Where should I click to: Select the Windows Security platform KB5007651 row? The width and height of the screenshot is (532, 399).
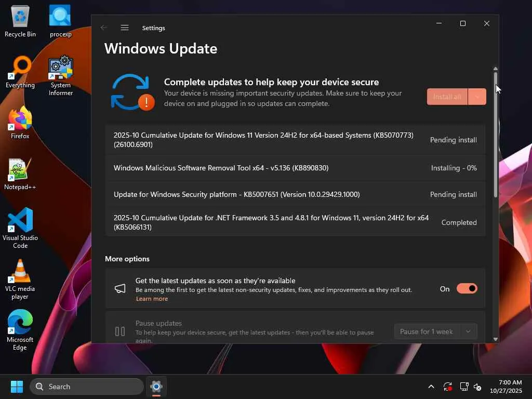[295, 194]
